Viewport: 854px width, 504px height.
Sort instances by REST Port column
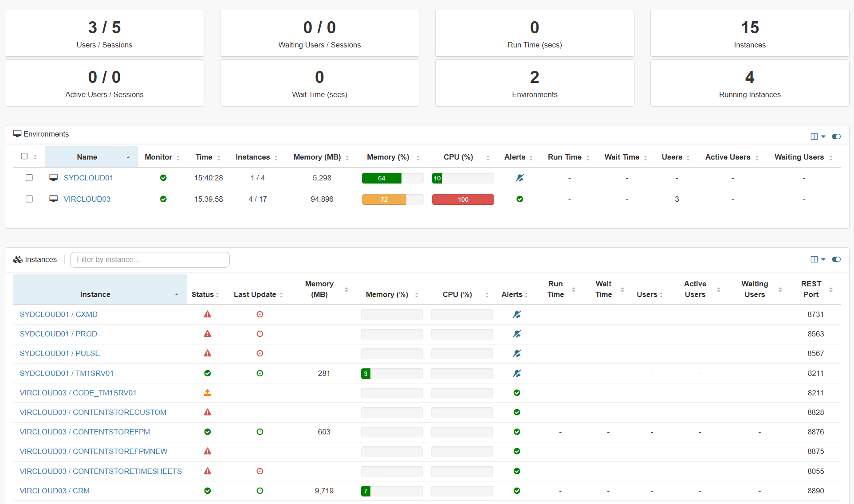point(816,289)
